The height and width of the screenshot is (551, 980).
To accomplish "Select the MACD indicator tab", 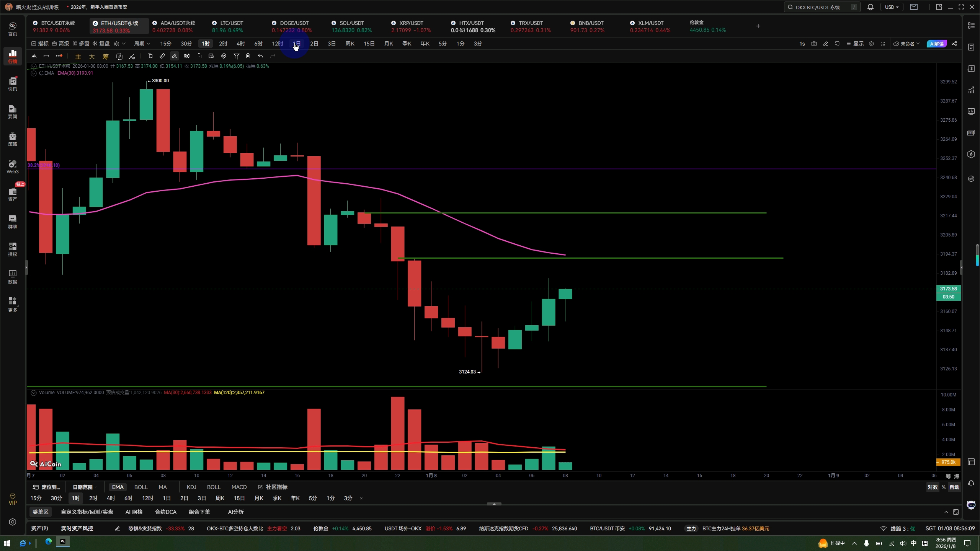I will coord(239,487).
